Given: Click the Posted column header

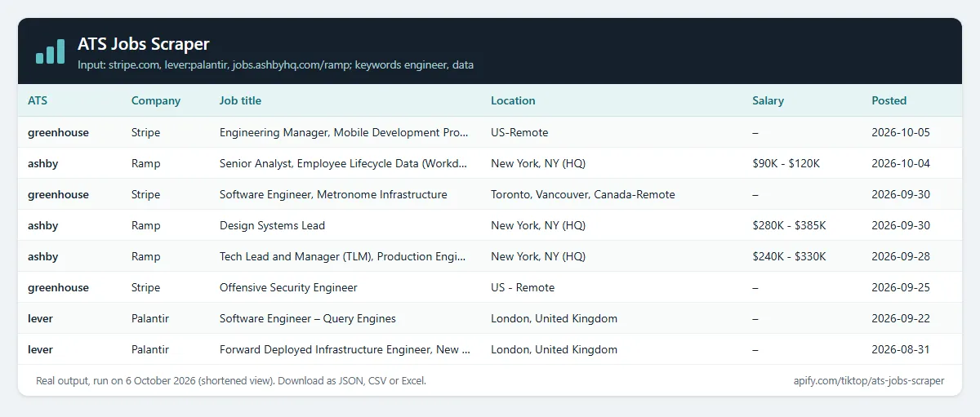Looking at the screenshot, I should pyautogui.click(x=889, y=100).
